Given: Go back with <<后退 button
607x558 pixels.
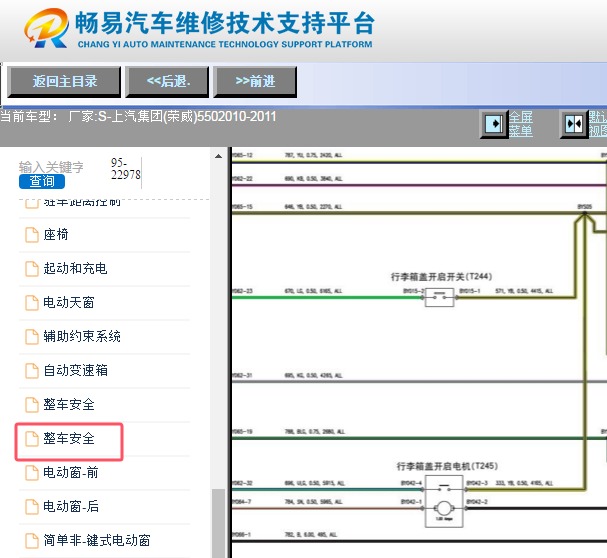Looking at the screenshot, I should tap(168, 82).
